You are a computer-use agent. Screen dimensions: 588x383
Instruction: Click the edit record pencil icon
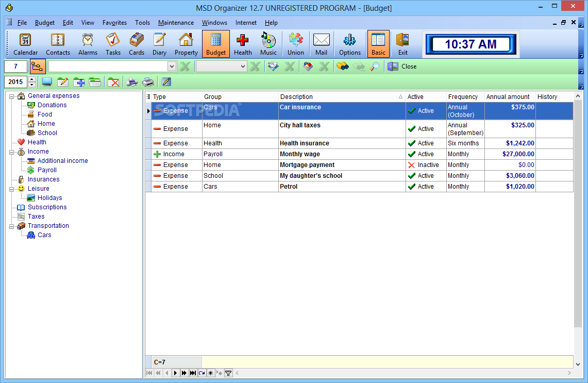coord(63,82)
